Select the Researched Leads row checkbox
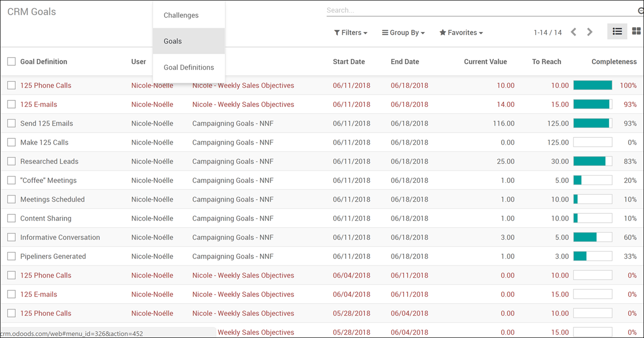Screen dimensions: 644x338 (11, 161)
